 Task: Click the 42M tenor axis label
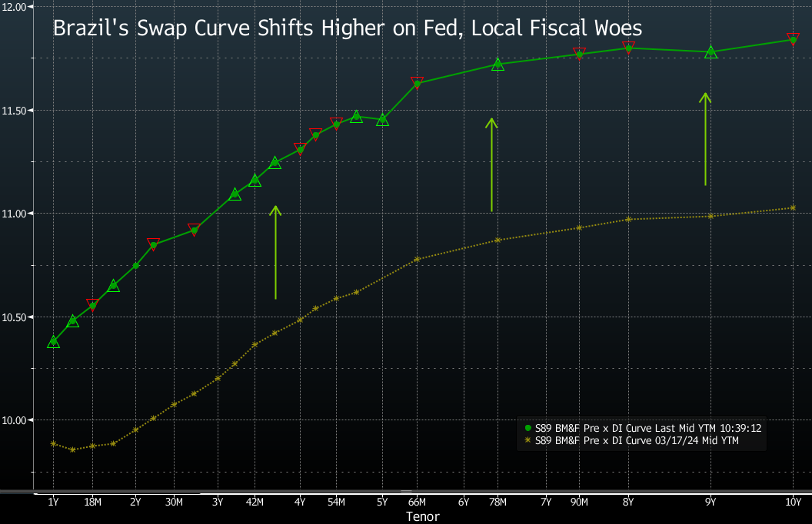255,502
